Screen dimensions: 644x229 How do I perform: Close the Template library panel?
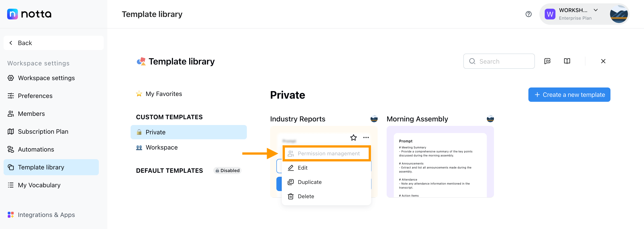pyautogui.click(x=603, y=61)
